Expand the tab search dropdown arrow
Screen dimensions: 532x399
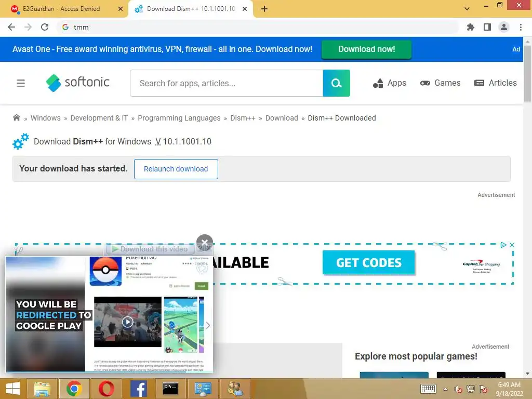pyautogui.click(x=467, y=9)
